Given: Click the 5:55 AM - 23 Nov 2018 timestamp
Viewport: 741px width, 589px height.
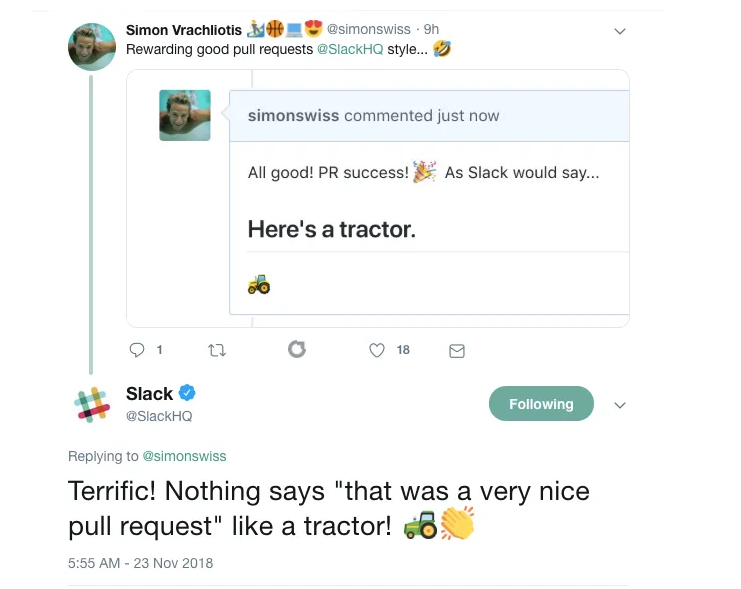Looking at the screenshot, I should pyautogui.click(x=140, y=562).
